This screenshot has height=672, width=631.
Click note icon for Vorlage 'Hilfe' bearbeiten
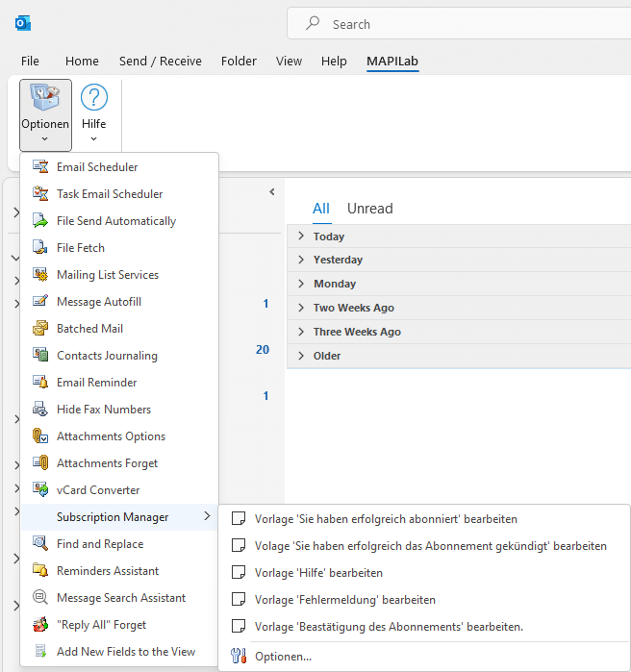coord(239,573)
